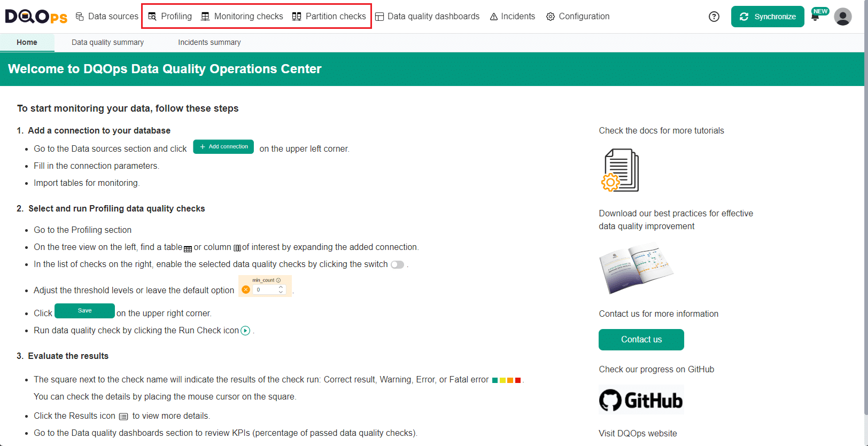Open Partition checks section
This screenshot has width=868, height=446.
pos(329,17)
